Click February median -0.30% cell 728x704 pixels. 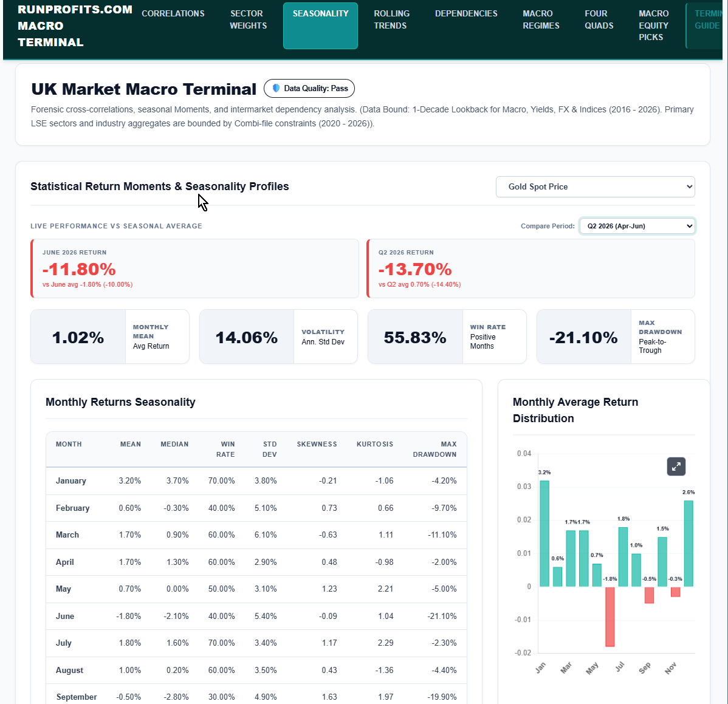[176, 508]
